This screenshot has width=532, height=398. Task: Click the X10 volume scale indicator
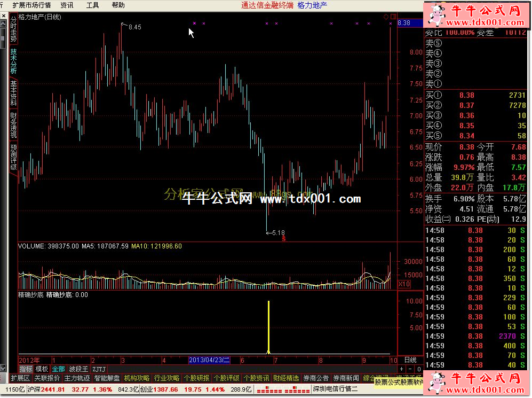click(404, 284)
